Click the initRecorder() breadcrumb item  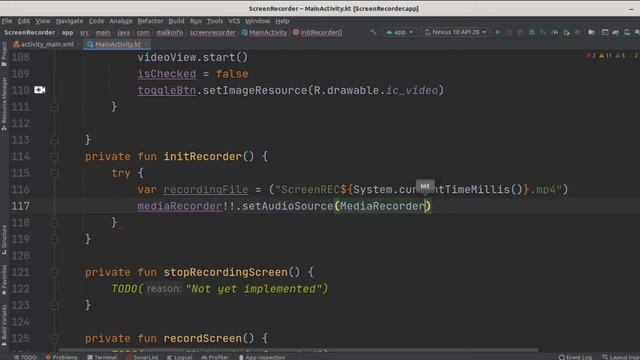[318, 32]
